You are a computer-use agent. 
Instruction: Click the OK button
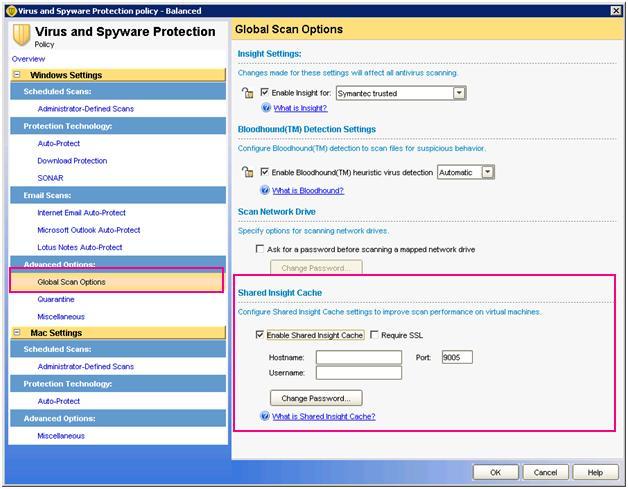[495, 472]
